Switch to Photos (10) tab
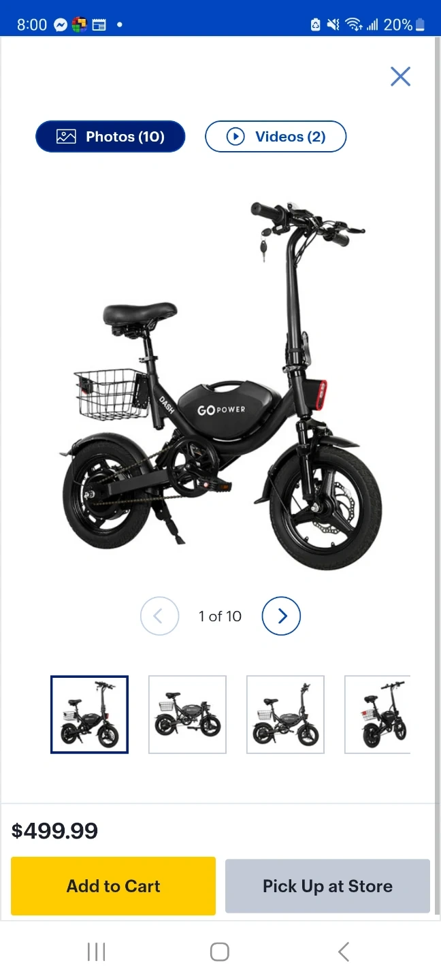Viewport: 441px width, 980px height. pos(110,137)
